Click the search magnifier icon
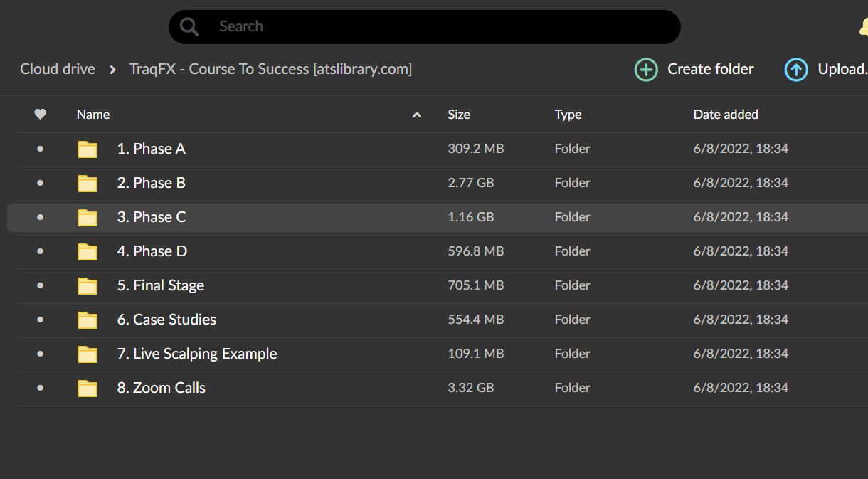Image resolution: width=868 pixels, height=479 pixels. [189, 26]
